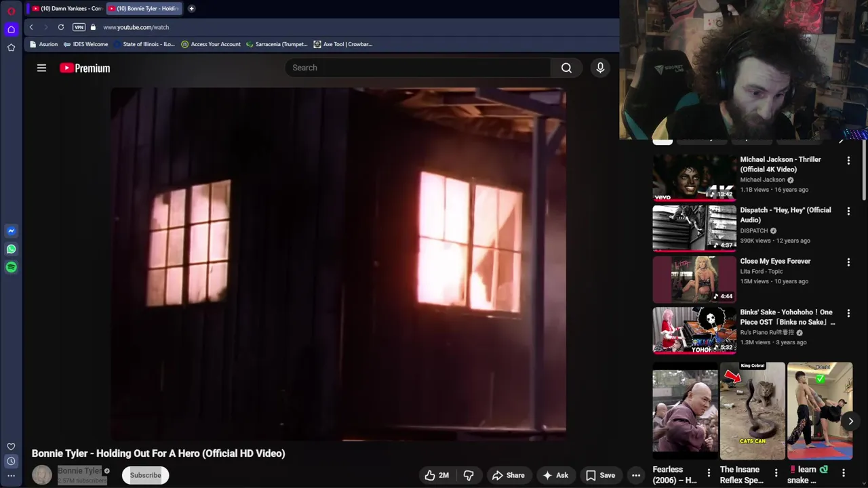868x488 pixels.
Task: Open the sidebar three-dot more options
Action: [11, 476]
